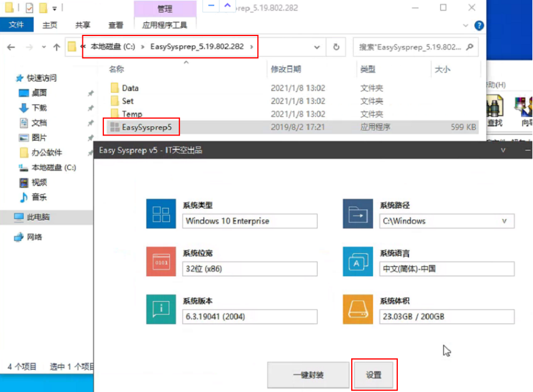Click the 系统路径 folder arrow icon

pos(358,213)
